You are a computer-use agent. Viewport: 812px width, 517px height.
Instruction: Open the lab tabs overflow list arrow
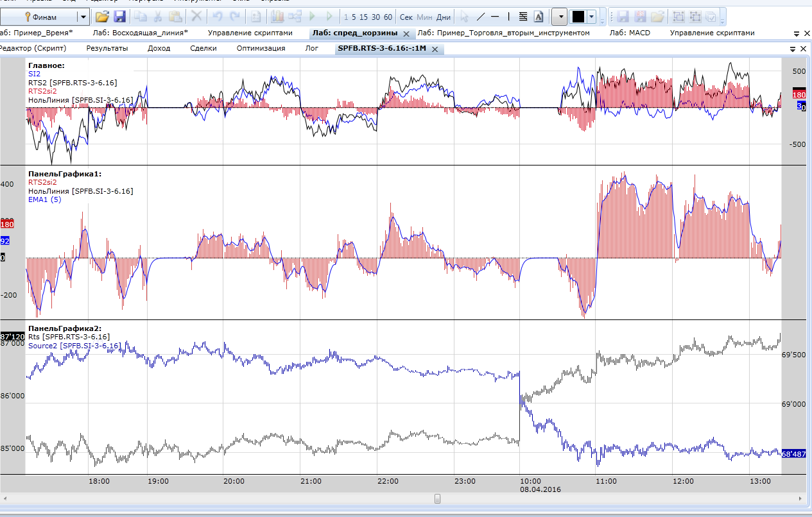coord(795,33)
